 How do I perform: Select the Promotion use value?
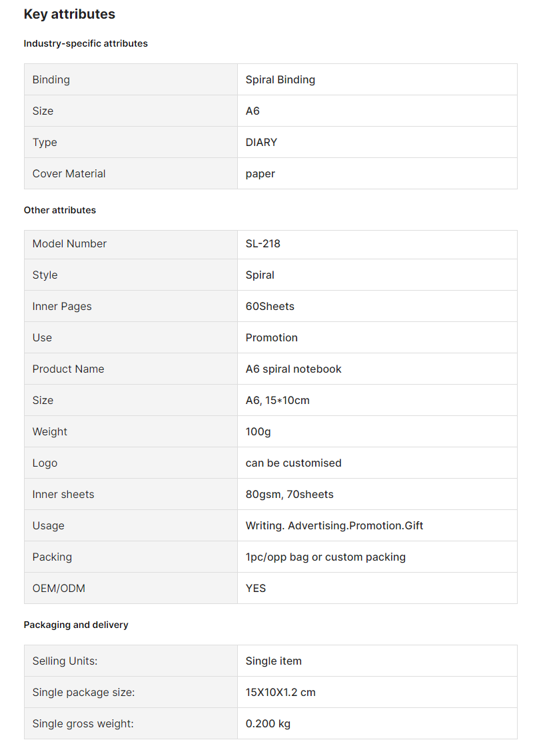pos(271,337)
